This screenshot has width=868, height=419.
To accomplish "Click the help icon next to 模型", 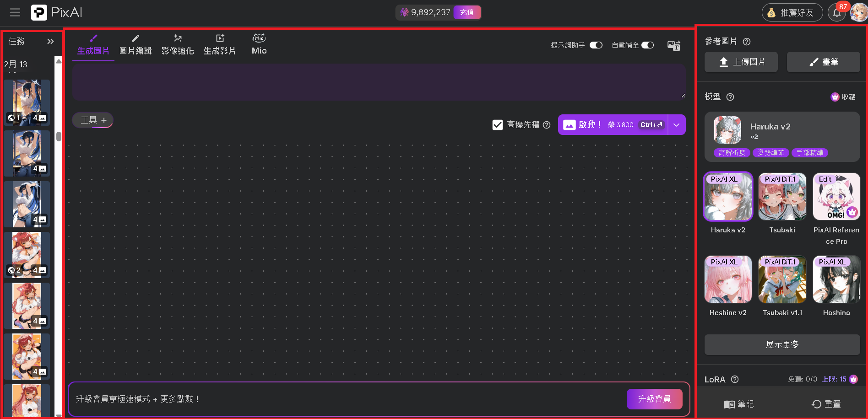I will tap(730, 97).
